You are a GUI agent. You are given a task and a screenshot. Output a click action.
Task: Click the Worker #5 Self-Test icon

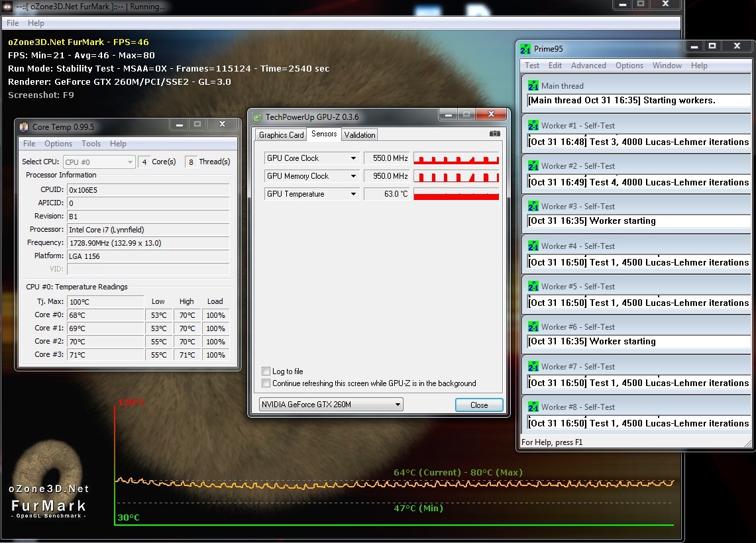click(533, 286)
